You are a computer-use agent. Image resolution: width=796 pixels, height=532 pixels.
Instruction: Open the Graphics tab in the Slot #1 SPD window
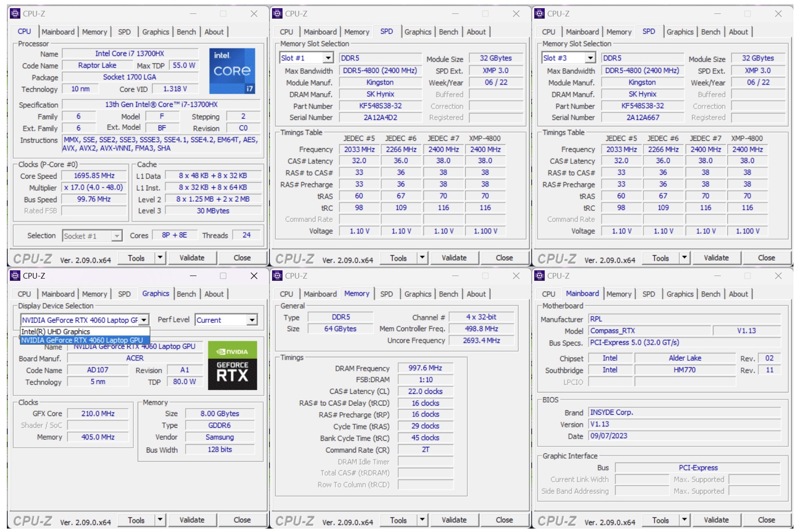[x=417, y=32]
